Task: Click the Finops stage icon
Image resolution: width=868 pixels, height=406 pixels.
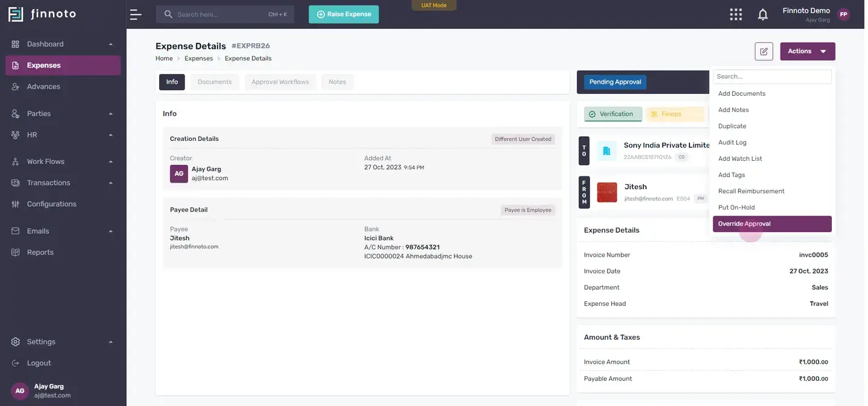Action: 654,114
